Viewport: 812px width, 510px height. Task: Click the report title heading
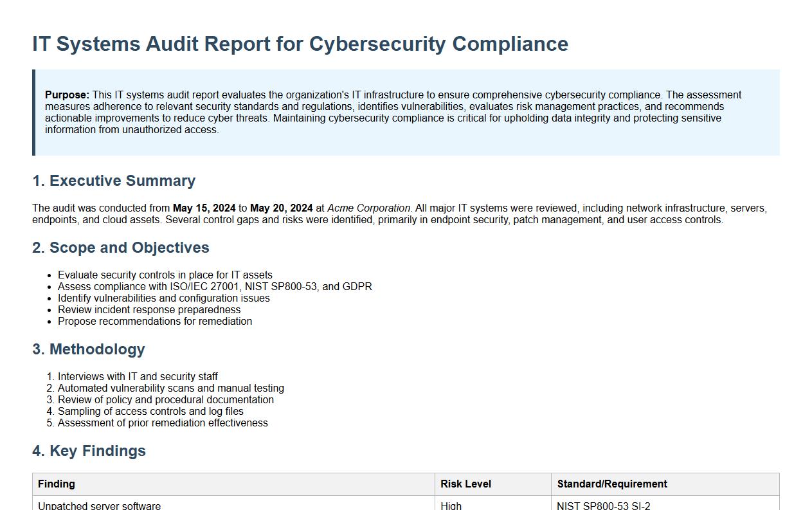click(300, 44)
